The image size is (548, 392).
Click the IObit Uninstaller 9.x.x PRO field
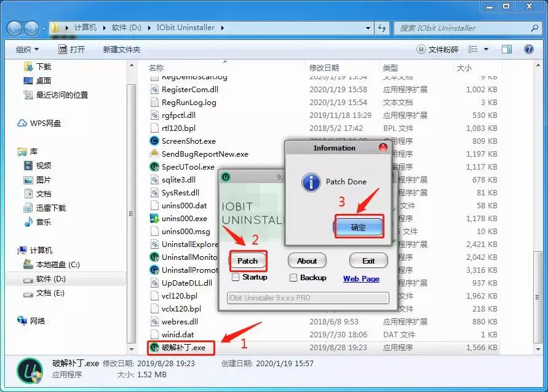(308, 298)
